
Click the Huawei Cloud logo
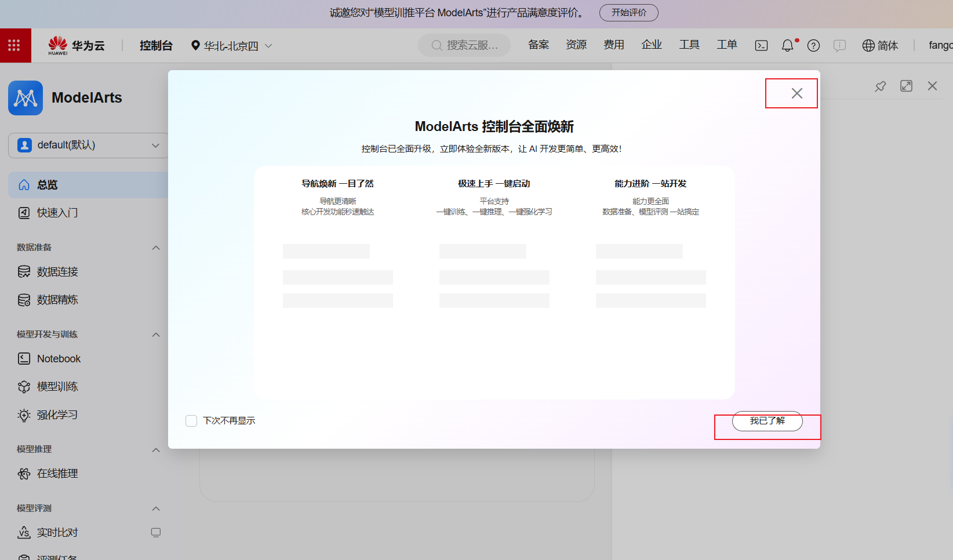pyautogui.click(x=77, y=45)
